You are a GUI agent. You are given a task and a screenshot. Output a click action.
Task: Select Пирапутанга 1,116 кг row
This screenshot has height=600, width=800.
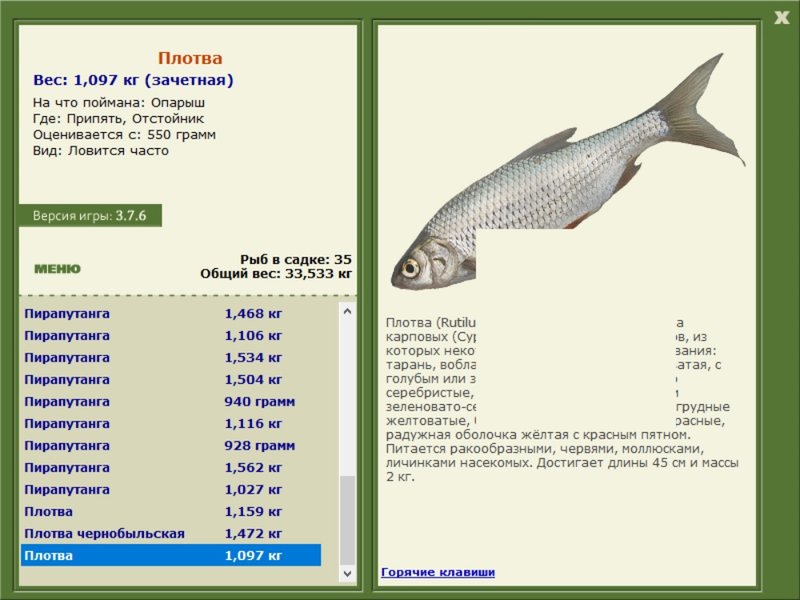tap(171, 423)
